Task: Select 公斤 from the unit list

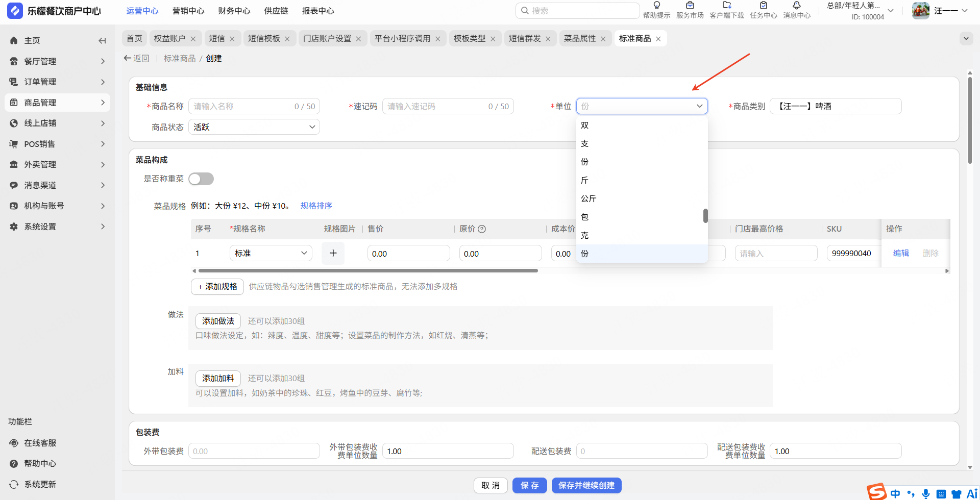Action: click(x=589, y=198)
